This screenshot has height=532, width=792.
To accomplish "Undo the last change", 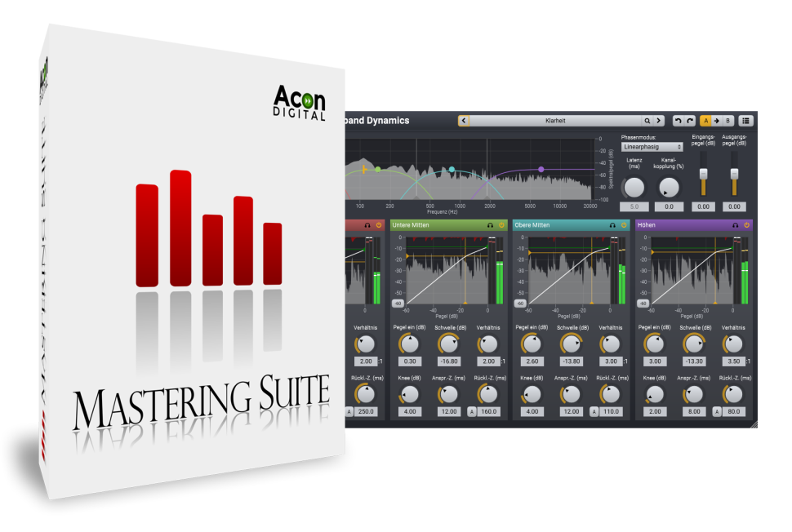I will point(678,121).
